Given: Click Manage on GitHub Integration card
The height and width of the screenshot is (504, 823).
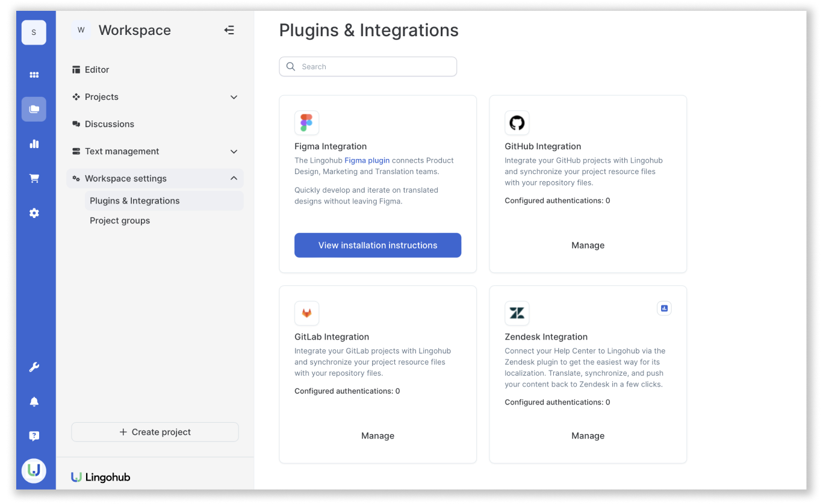Looking at the screenshot, I should pyautogui.click(x=588, y=245).
